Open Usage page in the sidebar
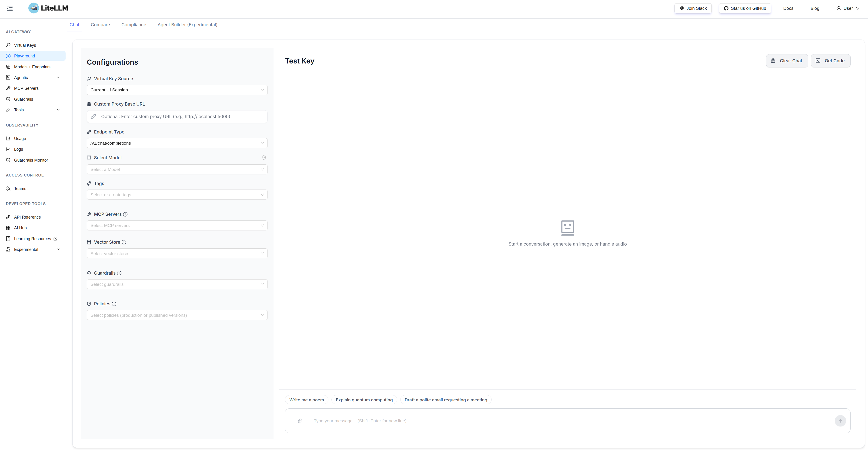868x453 pixels. [33, 138]
